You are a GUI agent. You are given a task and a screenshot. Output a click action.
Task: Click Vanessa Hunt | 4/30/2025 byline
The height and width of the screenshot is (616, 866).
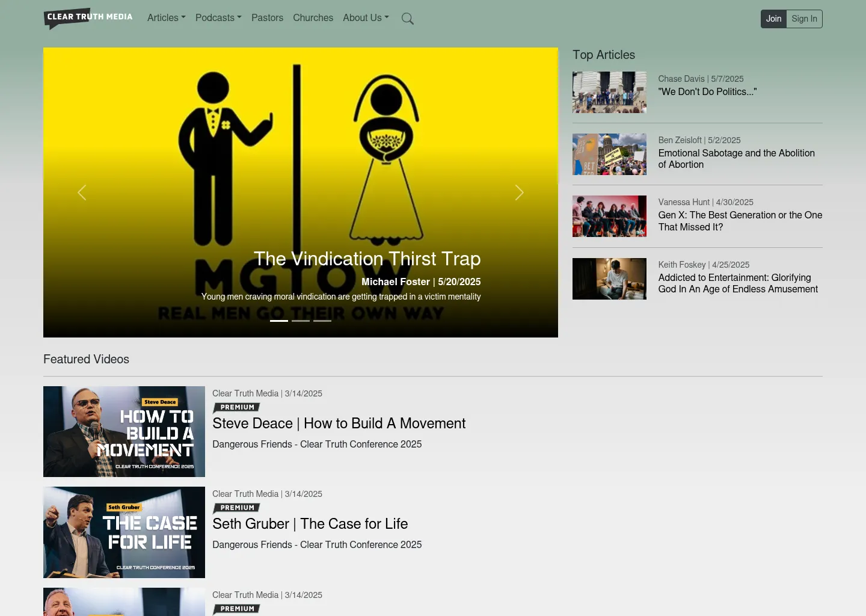pos(705,202)
